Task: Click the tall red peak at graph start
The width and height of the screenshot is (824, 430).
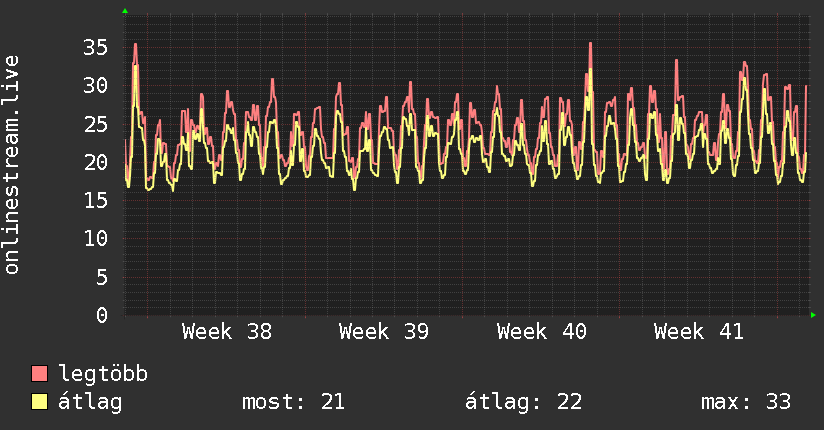Action: [135, 45]
